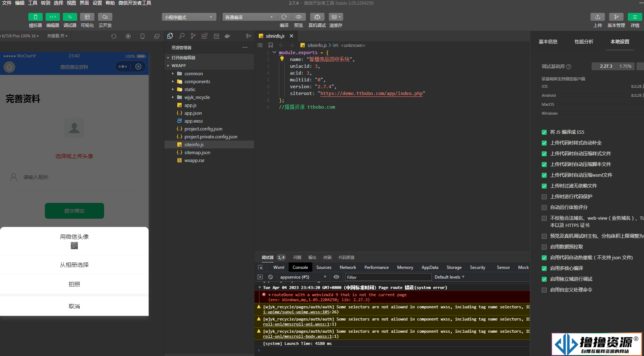
Task: Toggle the console sidebar icon
Action: pyautogui.click(x=260, y=277)
